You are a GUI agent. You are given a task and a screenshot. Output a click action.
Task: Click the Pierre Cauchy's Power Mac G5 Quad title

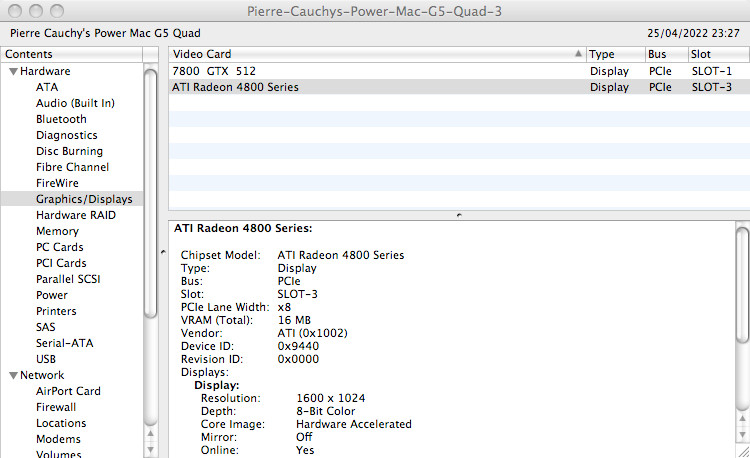(x=105, y=33)
